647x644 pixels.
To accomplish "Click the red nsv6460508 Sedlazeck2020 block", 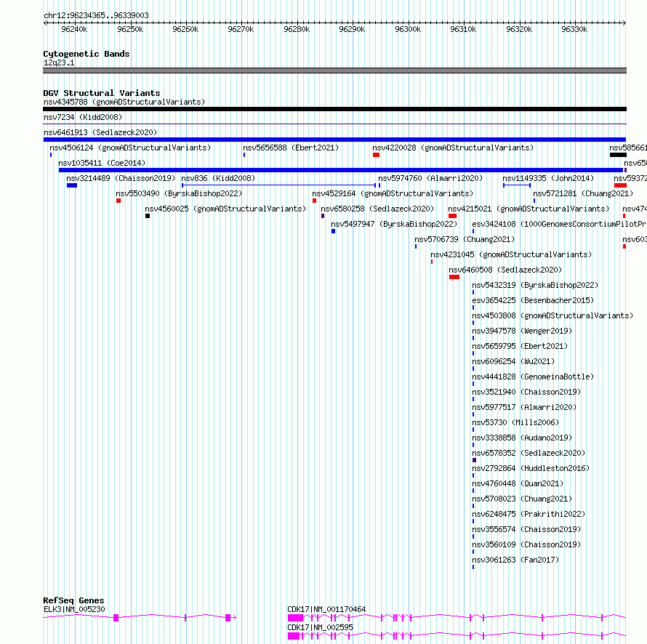I will tap(454, 277).
